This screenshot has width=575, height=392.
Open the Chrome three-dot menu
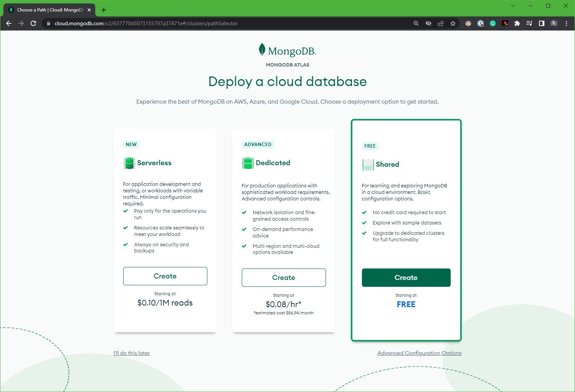[x=567, y=23]
